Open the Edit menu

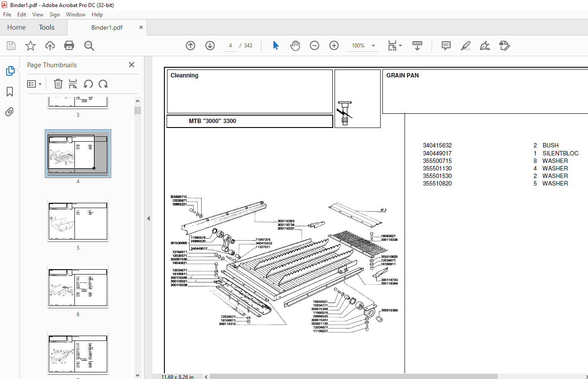22,15
